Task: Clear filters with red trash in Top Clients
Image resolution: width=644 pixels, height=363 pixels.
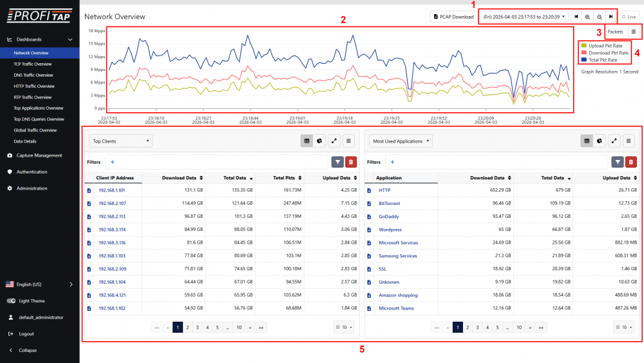Action: coord(350,162)
